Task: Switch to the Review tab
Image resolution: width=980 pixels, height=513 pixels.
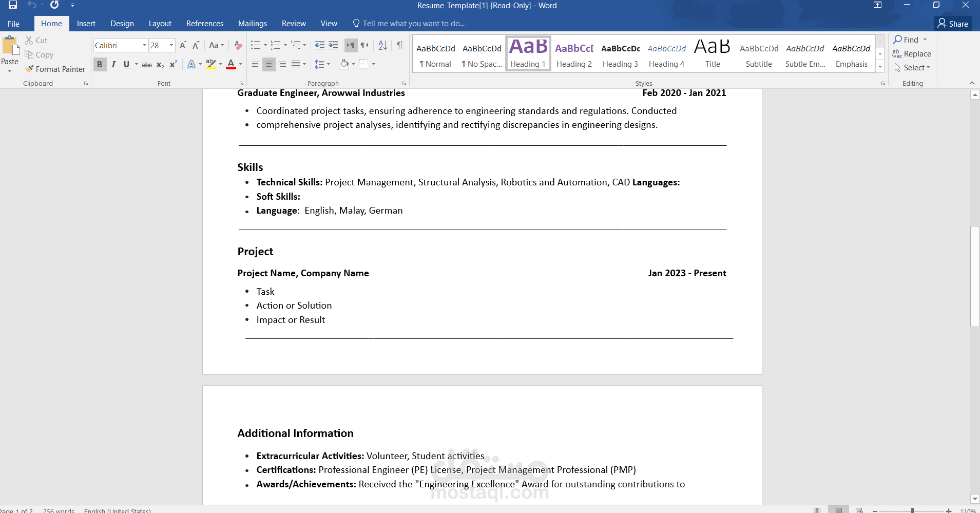Action: coord(294,24)
